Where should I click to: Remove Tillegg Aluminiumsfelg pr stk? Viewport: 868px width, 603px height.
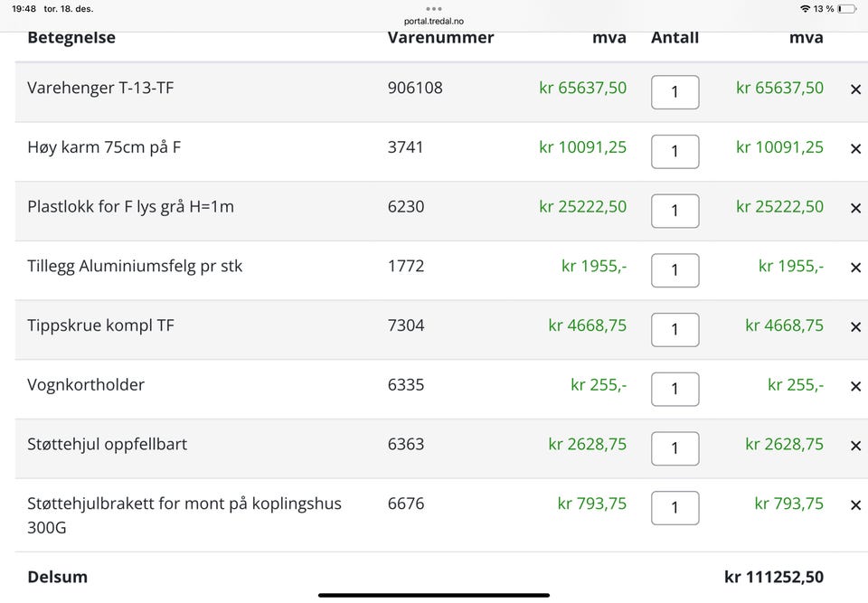tap(855, 268)
